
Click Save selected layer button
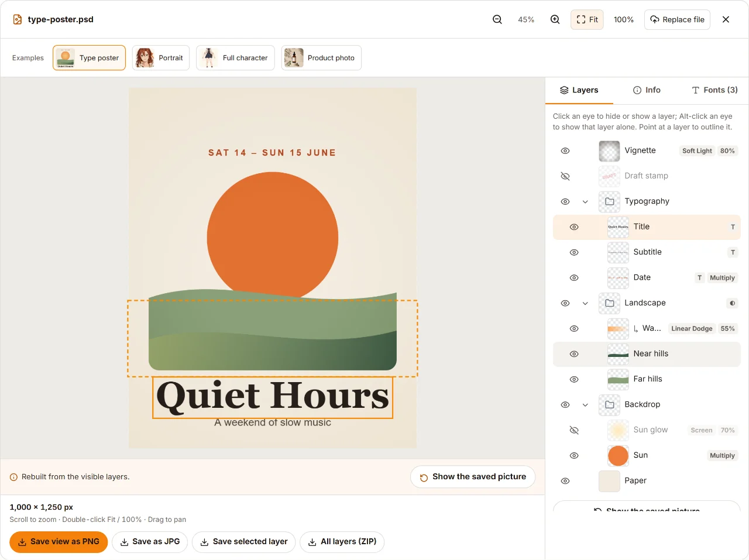pos(244,542)
